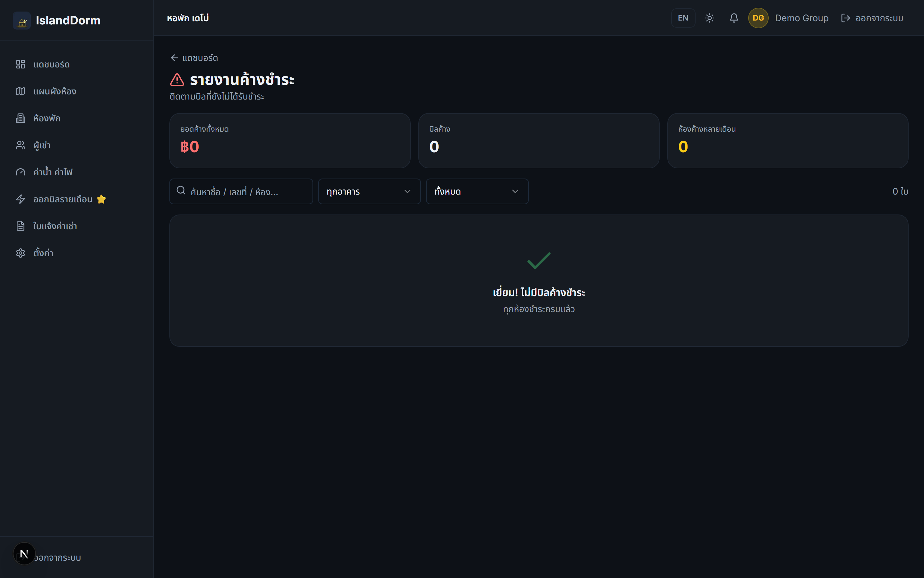Focus the ค้นหาชื่อ / เลขที่ / ห้อง search field
The image size is (924, 578).
[x=241, y=191]
